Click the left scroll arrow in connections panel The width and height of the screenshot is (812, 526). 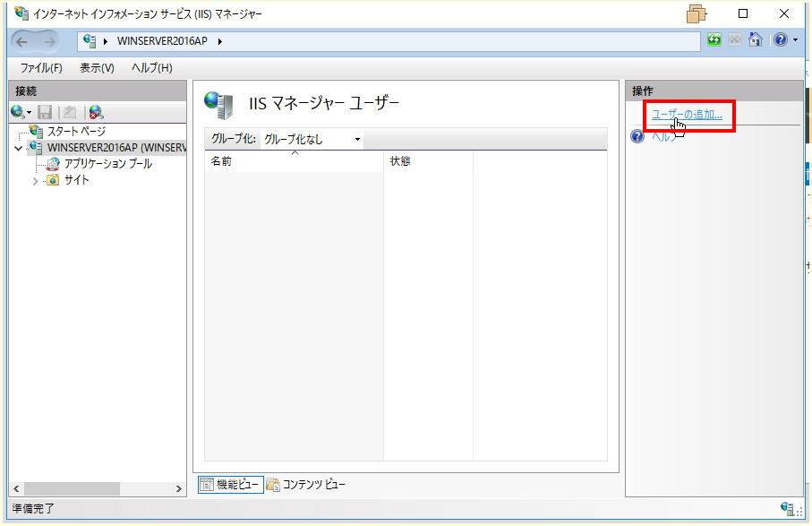point(16,488)
